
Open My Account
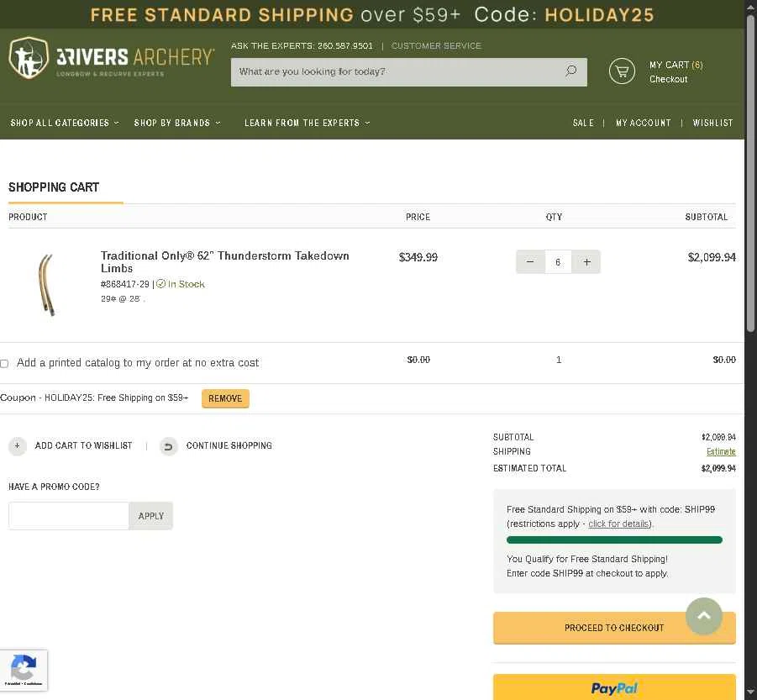coord(643,123)
